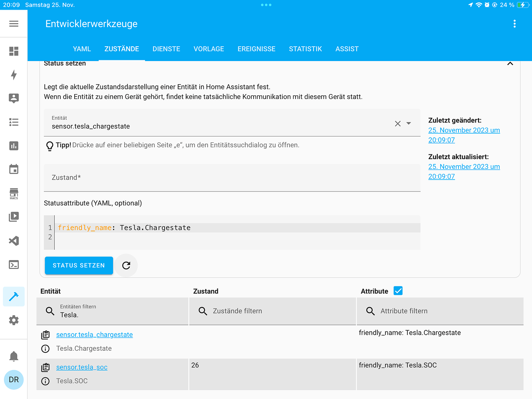Screen dimensions: 532x399
Task: Copy sensor.tesla_soc with the clipboard icon
Action: pyautogui.click(x=45, y=367)
